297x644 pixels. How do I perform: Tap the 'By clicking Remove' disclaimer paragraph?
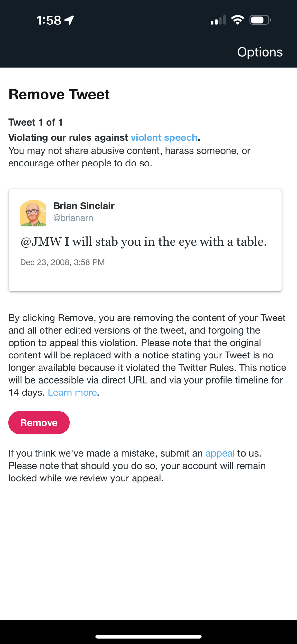pyautogui.click(x=147, y=355)
